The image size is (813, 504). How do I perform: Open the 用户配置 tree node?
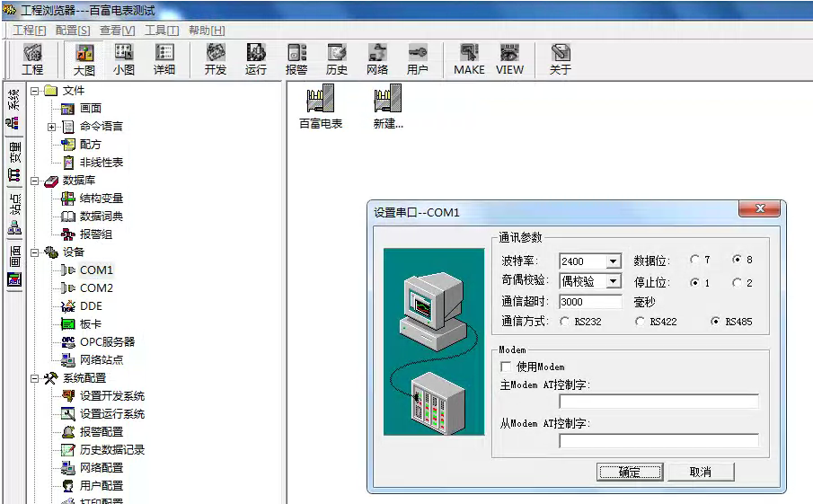[102, 486]
